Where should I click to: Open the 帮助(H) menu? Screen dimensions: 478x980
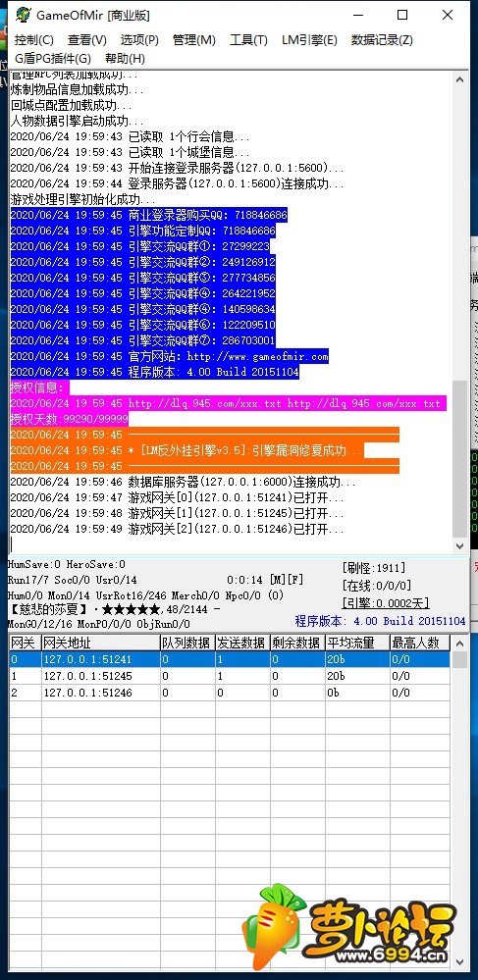coord(125,59)
